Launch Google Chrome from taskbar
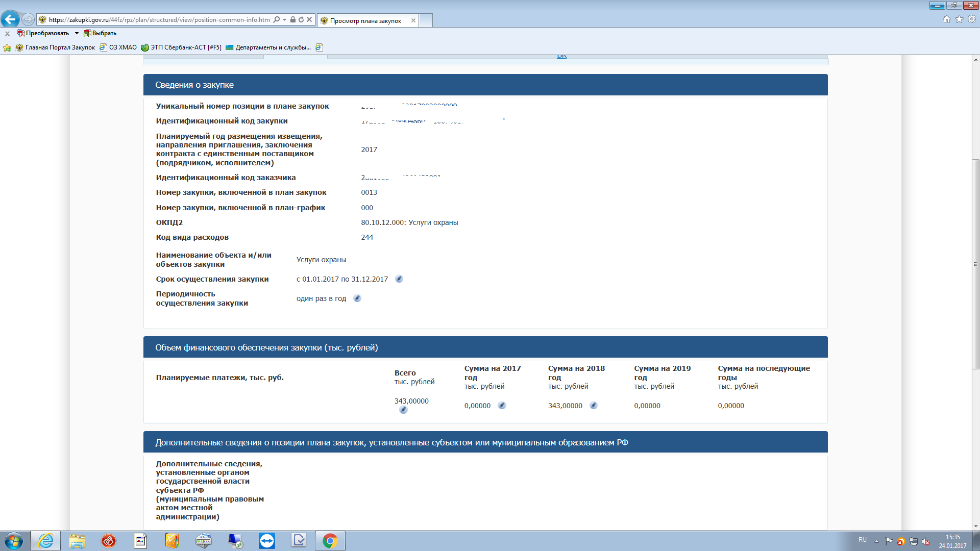 click(x=330, y=541)
